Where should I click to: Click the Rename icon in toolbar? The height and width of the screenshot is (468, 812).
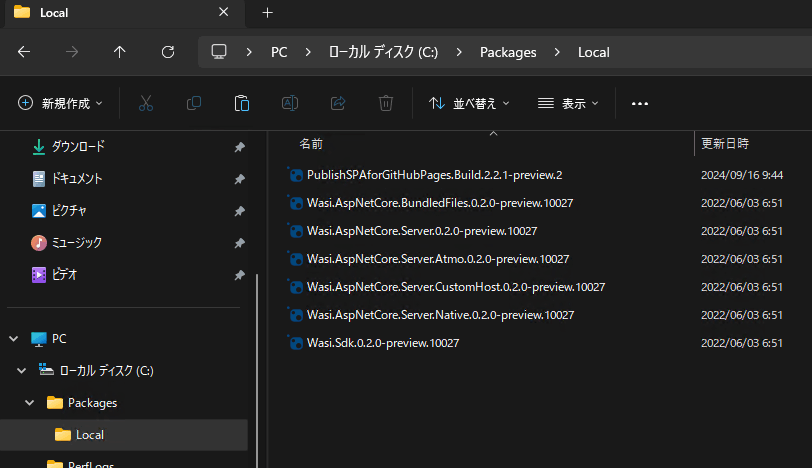tap(290, 104)
